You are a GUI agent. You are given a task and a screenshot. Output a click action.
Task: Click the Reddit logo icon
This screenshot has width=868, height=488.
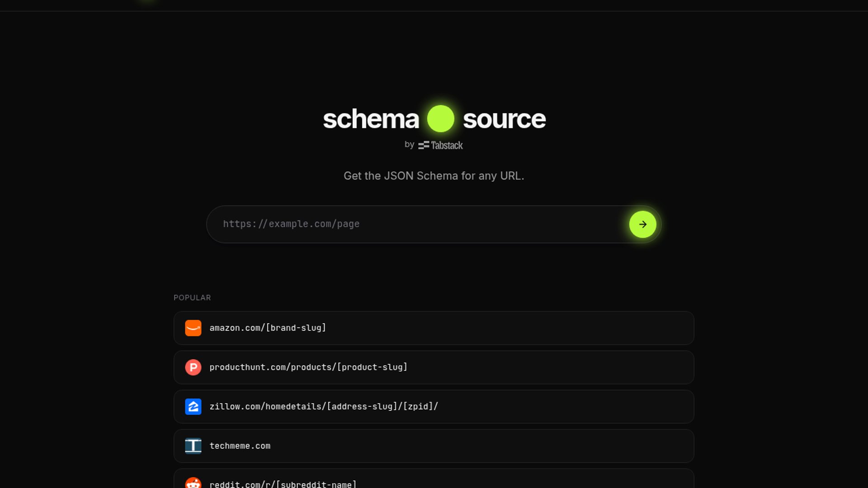(193, 483)
